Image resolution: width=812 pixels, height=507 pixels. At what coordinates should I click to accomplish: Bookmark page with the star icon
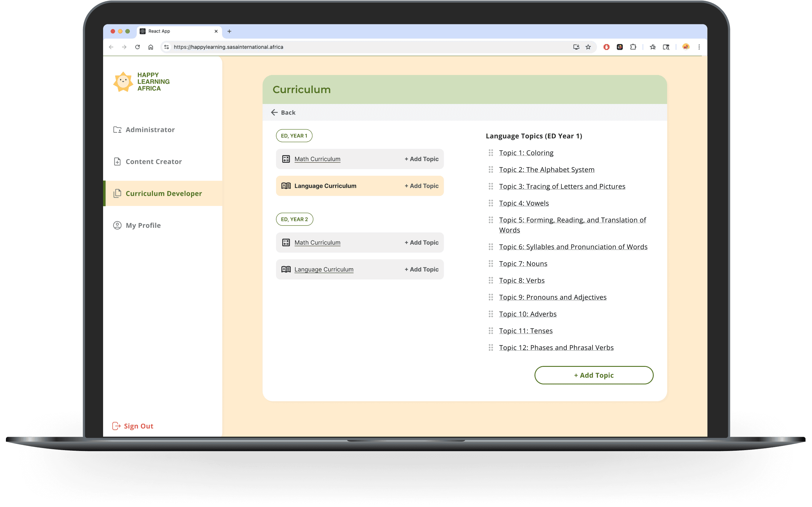[x=588, y=47]
